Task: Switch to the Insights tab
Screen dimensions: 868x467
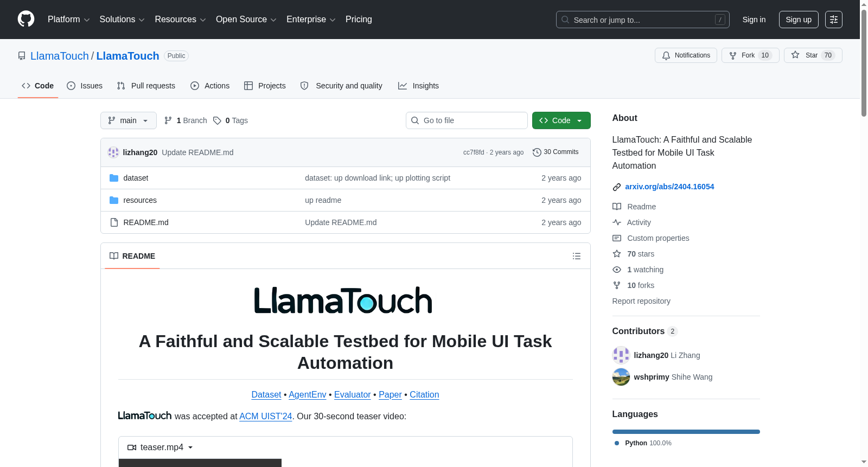Action: (418, 86)
